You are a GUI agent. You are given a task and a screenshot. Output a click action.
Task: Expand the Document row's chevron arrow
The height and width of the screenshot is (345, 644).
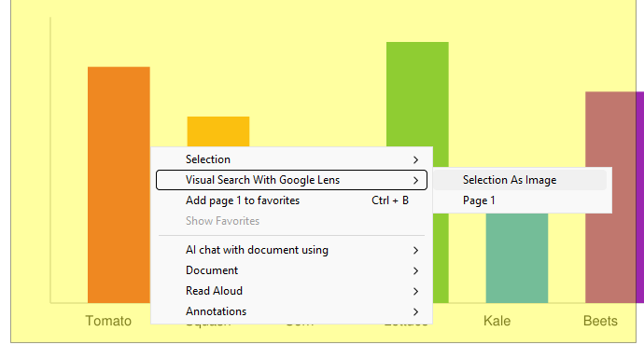415,270
